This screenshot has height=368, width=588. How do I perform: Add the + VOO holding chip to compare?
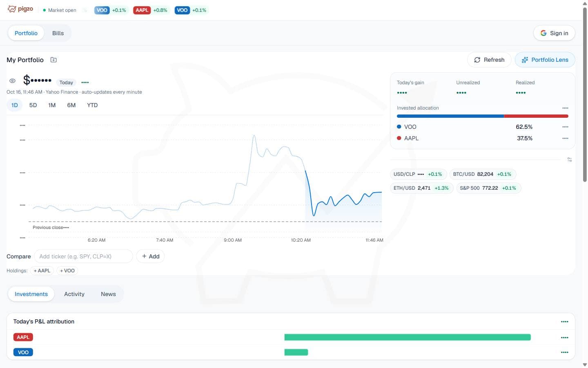pos(67,271)
